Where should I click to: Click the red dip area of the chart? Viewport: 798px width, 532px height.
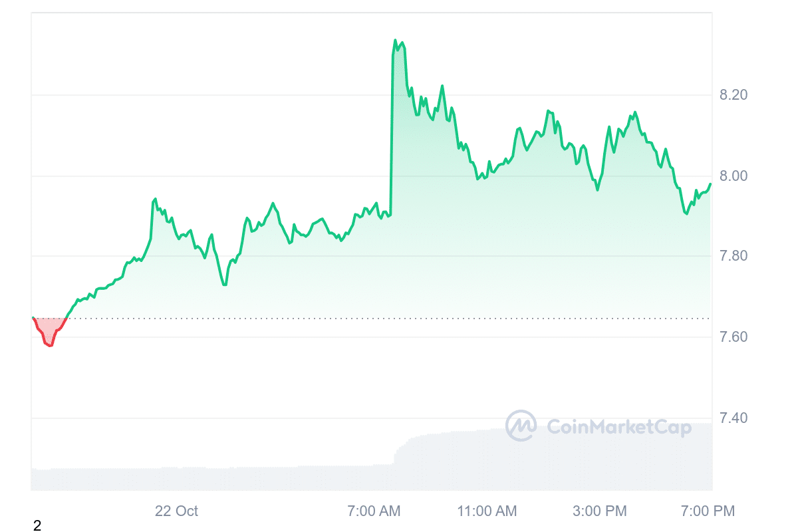50,331
